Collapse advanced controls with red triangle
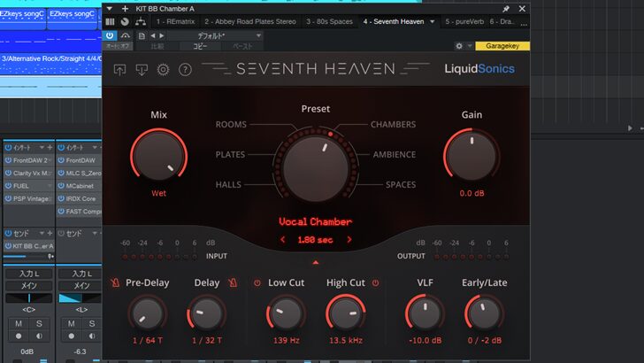This screenshot has width=644, height=363. (316, 262)
